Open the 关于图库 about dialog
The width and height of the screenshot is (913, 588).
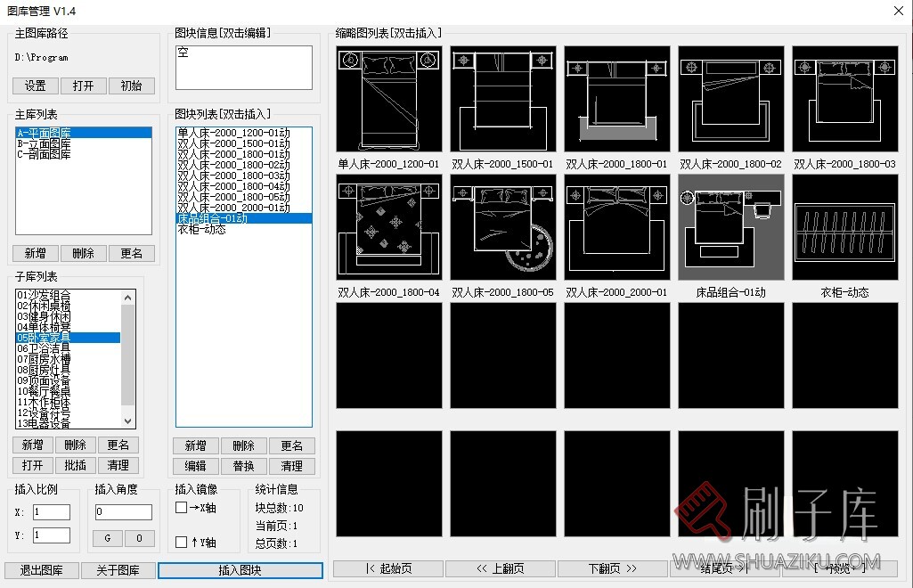(x=118, y=569)
